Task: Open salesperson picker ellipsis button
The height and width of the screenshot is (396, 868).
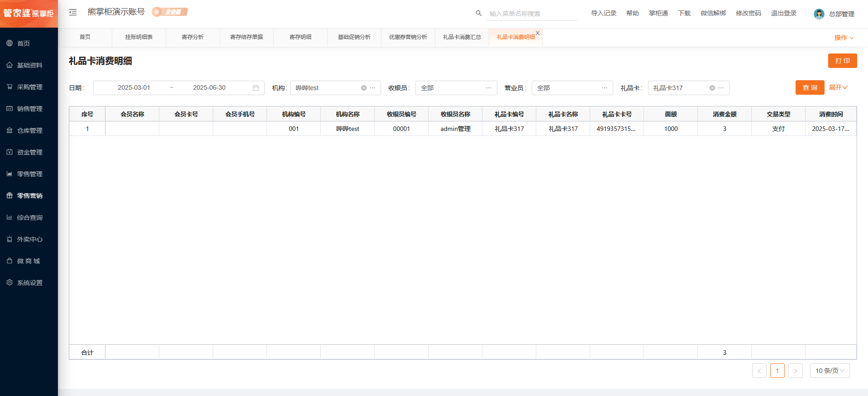Action: 605,88
